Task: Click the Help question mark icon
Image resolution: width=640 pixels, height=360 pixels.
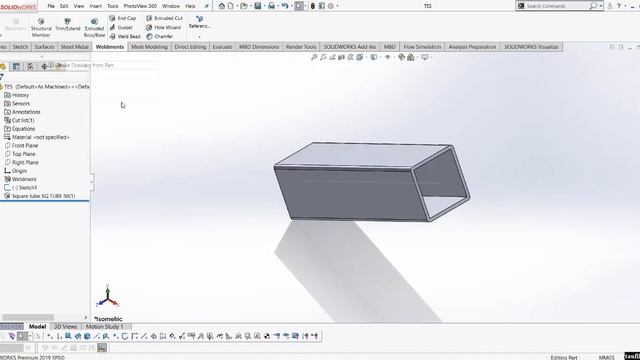Action: pyautogui.click(x=619, y=6)
